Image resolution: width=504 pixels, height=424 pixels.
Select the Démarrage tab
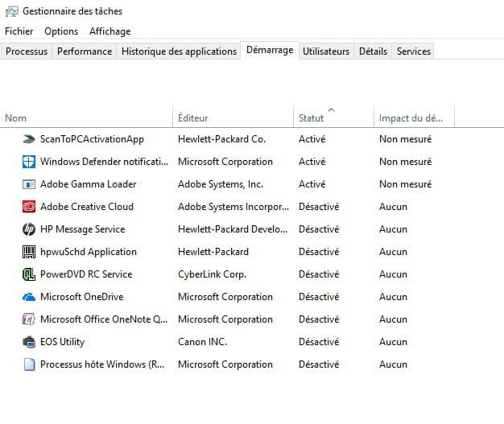(x=270, y=50)
